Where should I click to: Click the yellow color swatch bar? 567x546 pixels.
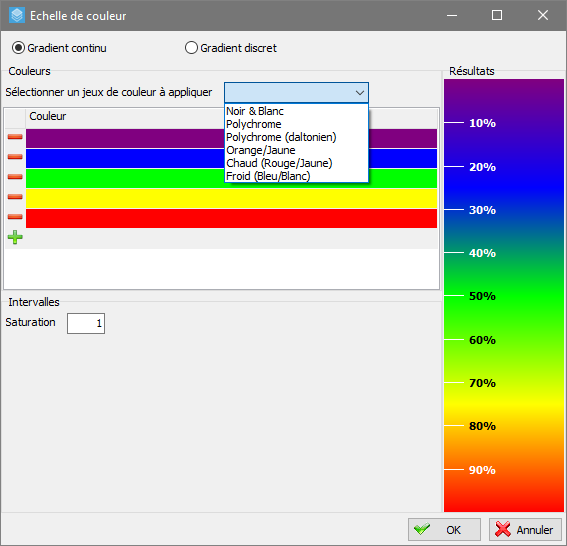point(231,199)
